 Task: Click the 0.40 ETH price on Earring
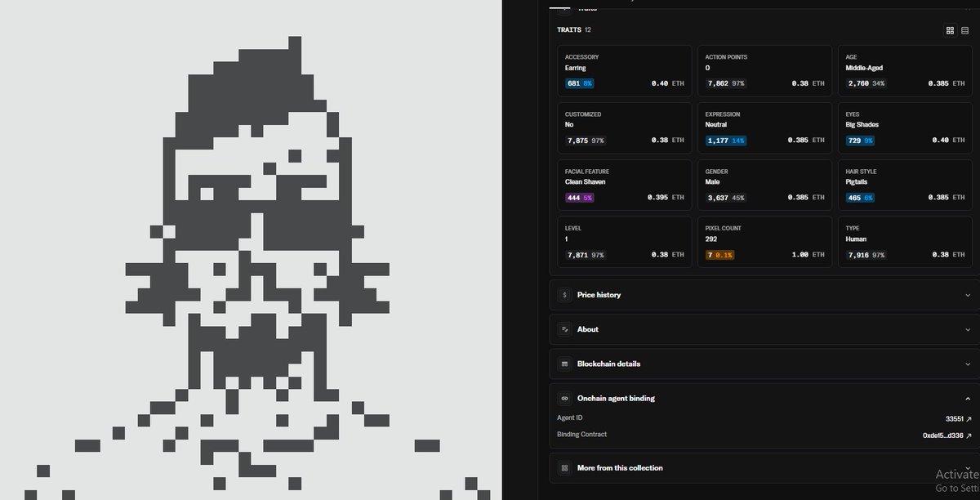pos(668,83)
